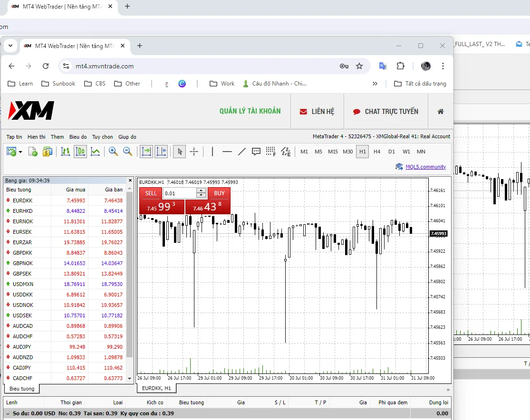530x420 pixels.
Task: Open CHAT TRỰC TUYẾN
Action: pos(385,112)
